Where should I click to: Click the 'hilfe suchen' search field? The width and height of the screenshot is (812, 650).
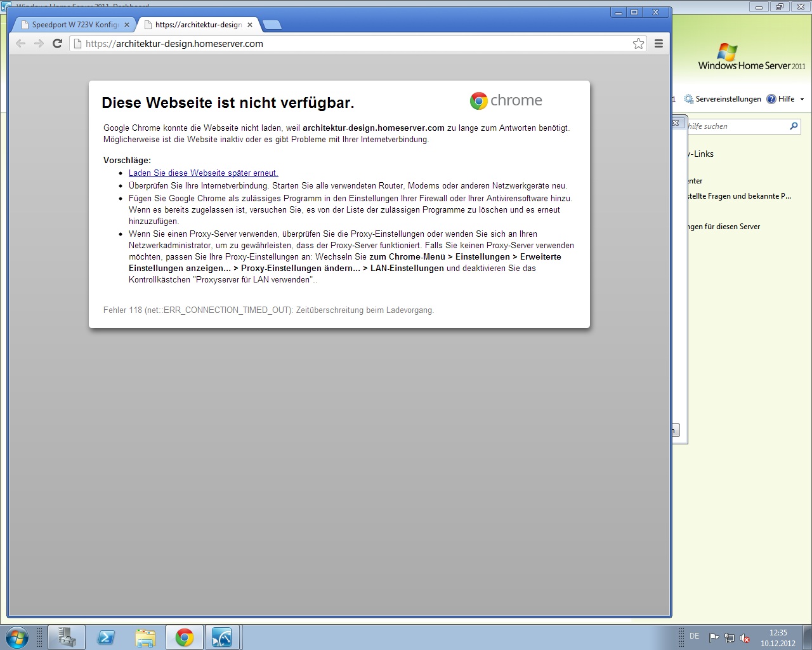(737, 126)
